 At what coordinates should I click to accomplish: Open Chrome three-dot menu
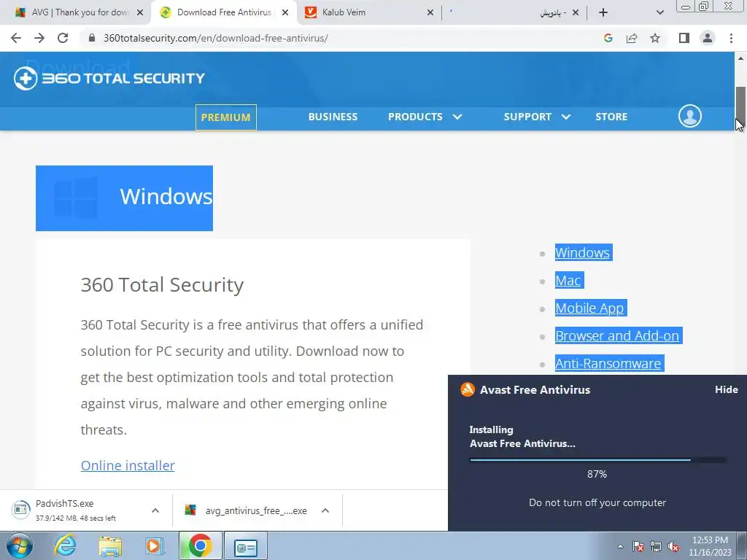731,38
